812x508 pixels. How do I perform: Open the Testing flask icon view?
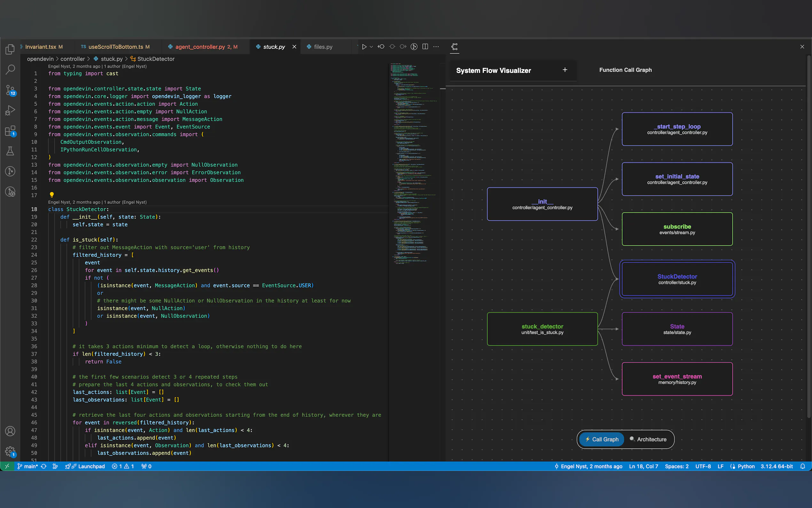10,151
